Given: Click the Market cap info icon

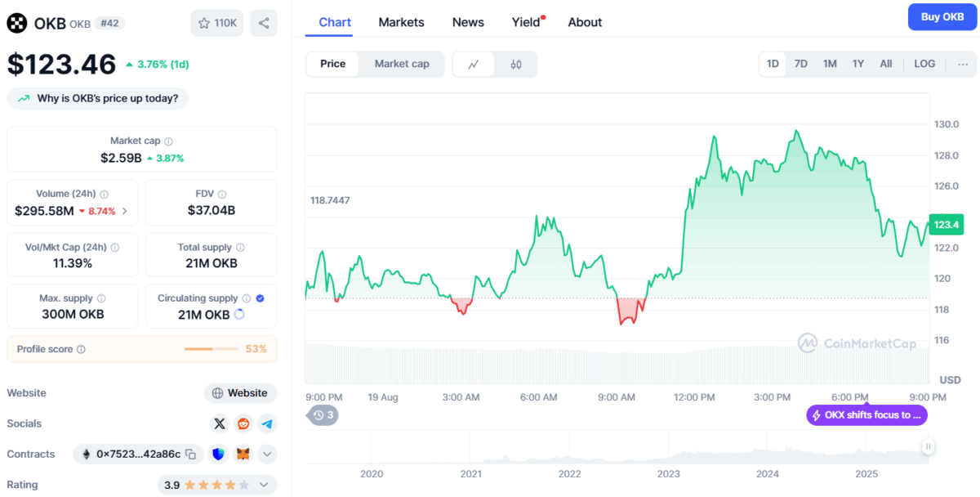Looking at the screenshot, I should [168, 141].
